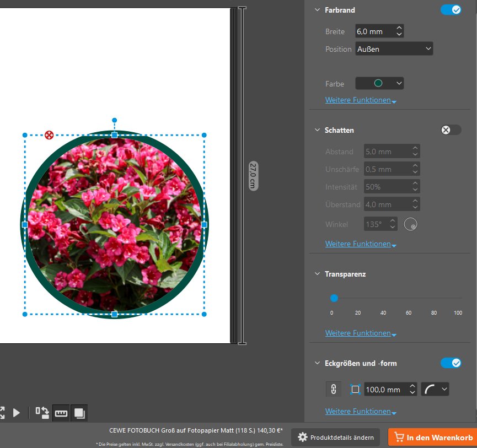Turn off the Eckgrößen und -form toggle
Screen dimensions: 477x448
pyautogui.click(x=451, y=363)
